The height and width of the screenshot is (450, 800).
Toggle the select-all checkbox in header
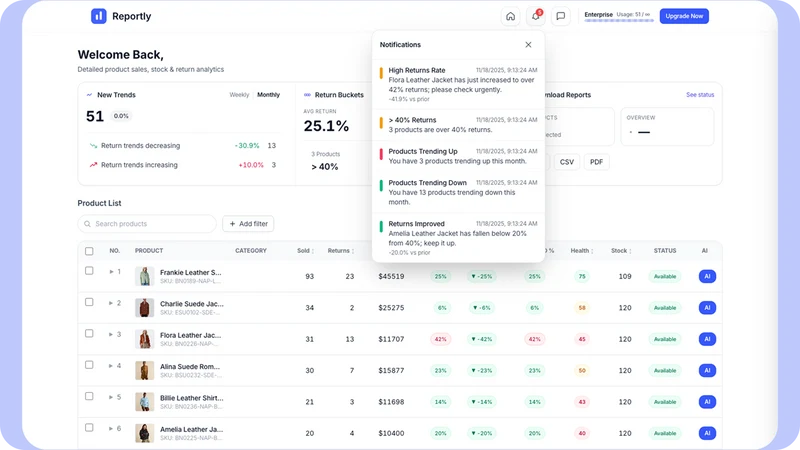[89, 251]
